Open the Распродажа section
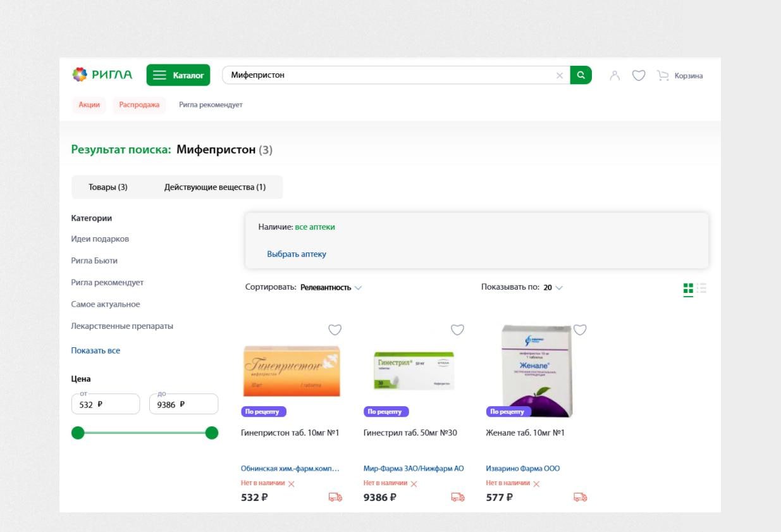The height and width of the screenshot is (532, 781). click(139, 105)
